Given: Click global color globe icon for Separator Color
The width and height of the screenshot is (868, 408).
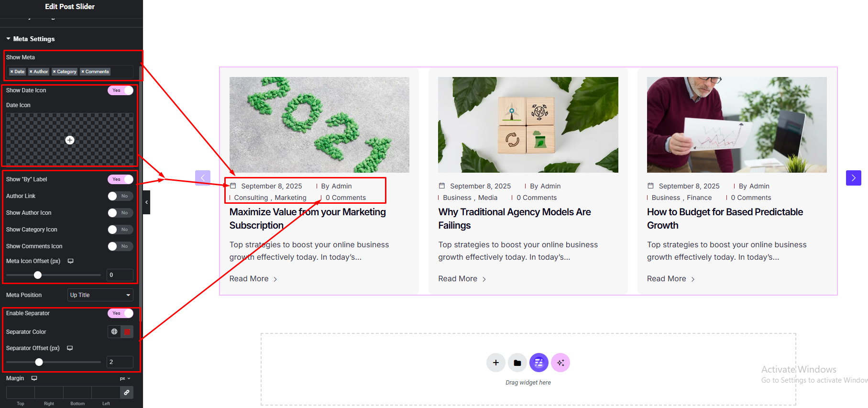Looking at the screenshot, I should click(114, 331).
